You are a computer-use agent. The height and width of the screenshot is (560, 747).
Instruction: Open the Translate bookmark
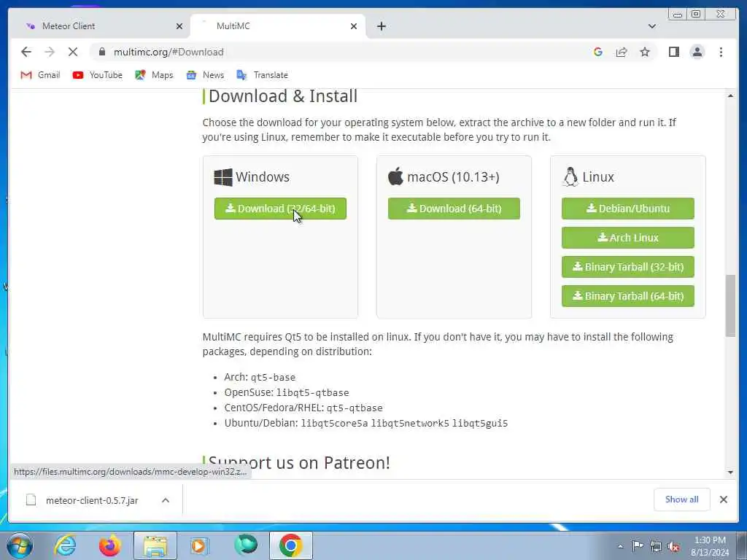coord(263,75)
